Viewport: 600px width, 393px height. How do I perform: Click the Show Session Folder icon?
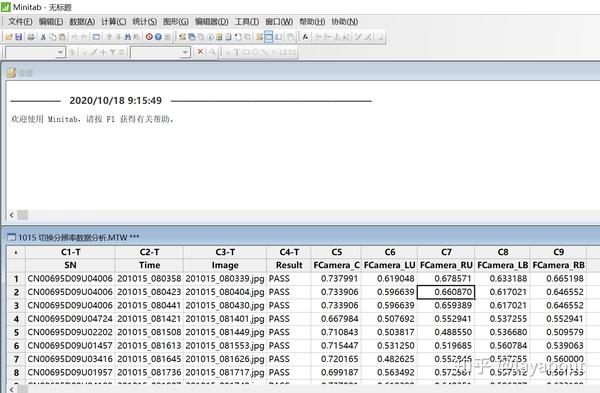point(183,37)
